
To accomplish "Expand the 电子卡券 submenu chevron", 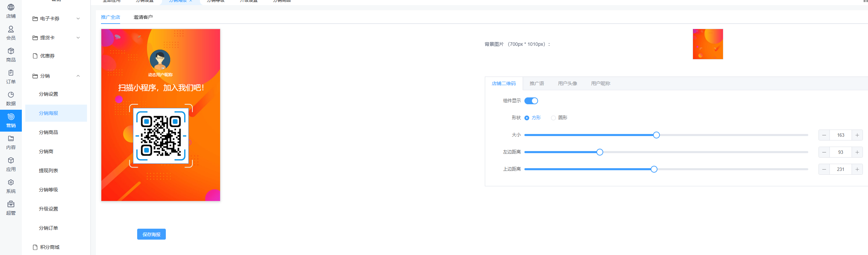I will coord(78,18).
